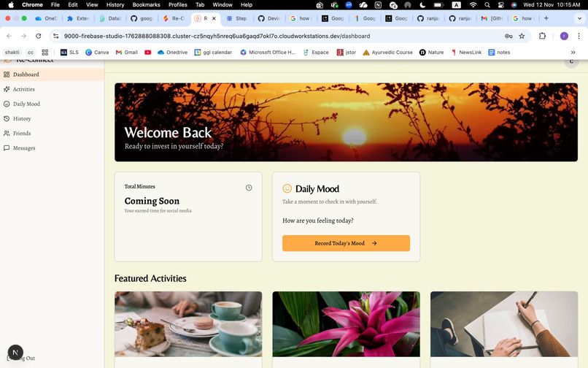Open the Ayurvedic Course bookmark
Image resolution: width=588 pixels, height=368 pixels.
point(388,52)
